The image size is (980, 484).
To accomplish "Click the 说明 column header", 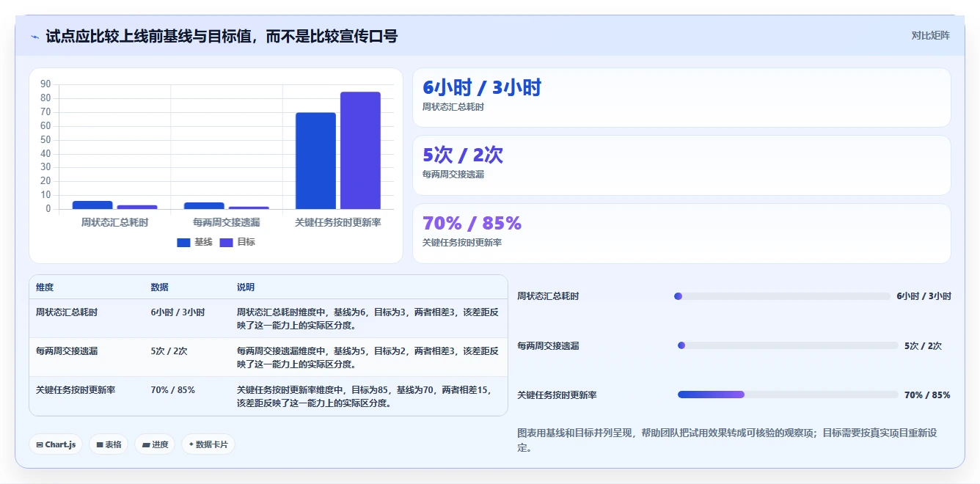I will [x=246, y=287].
